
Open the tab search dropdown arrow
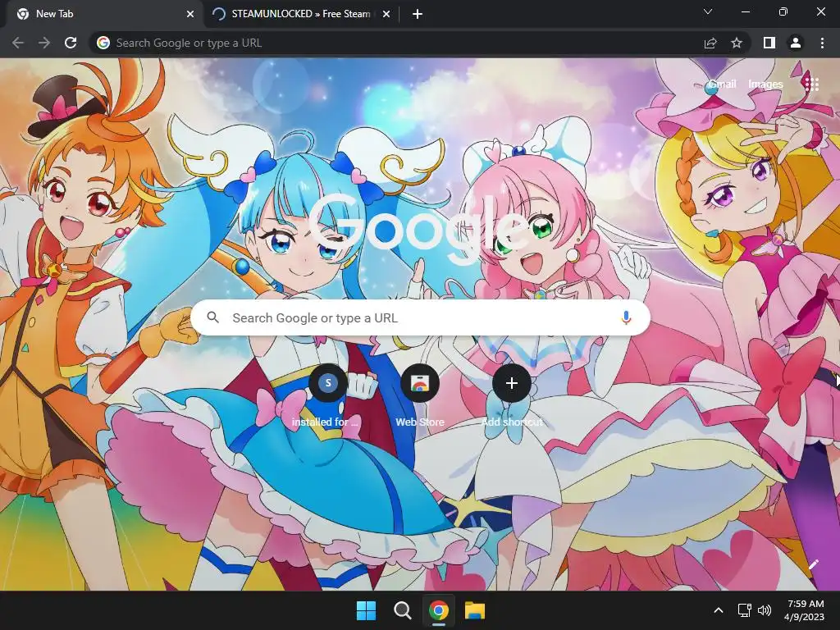pos(708,11)
